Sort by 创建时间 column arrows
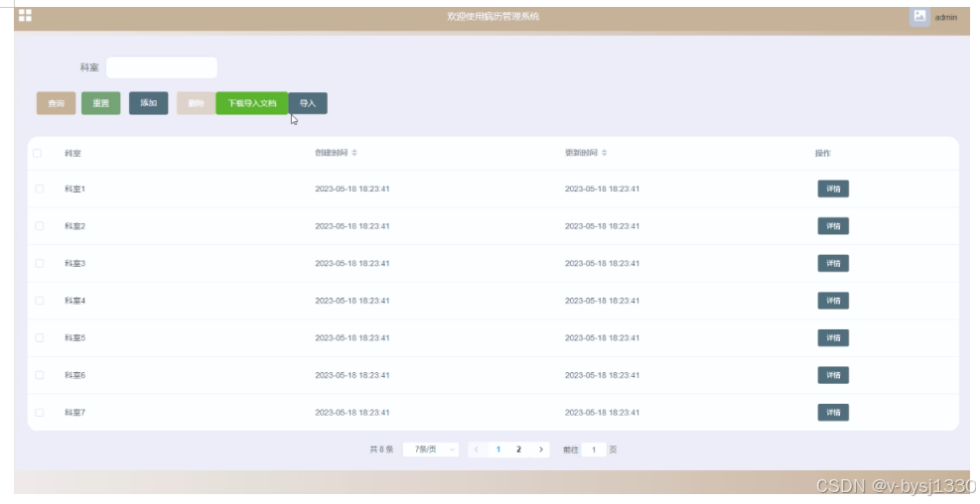The width and height of the screenshot is (980, 504). [354, 153]
